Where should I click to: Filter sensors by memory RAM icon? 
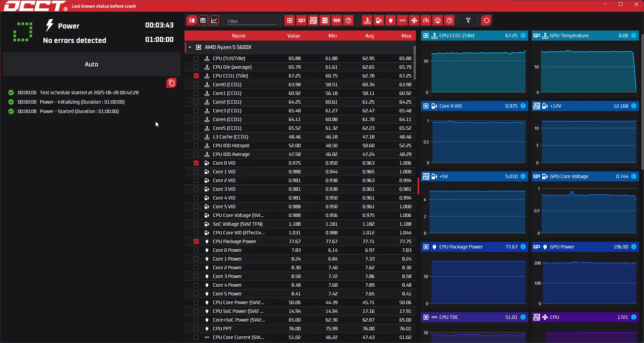pyautogui.click(x=337, y=21)
